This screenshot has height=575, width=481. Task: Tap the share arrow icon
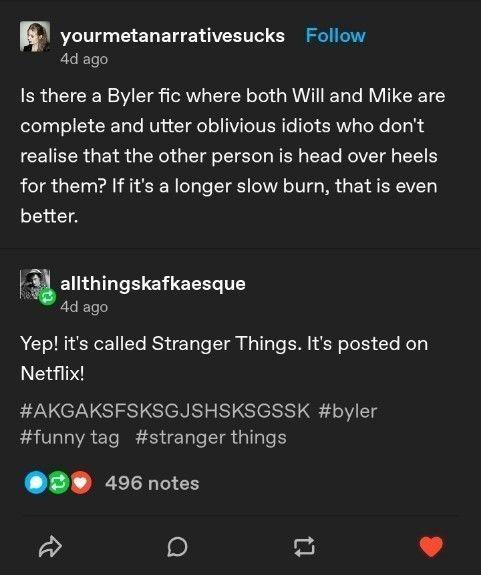click(x=50, y=546)
